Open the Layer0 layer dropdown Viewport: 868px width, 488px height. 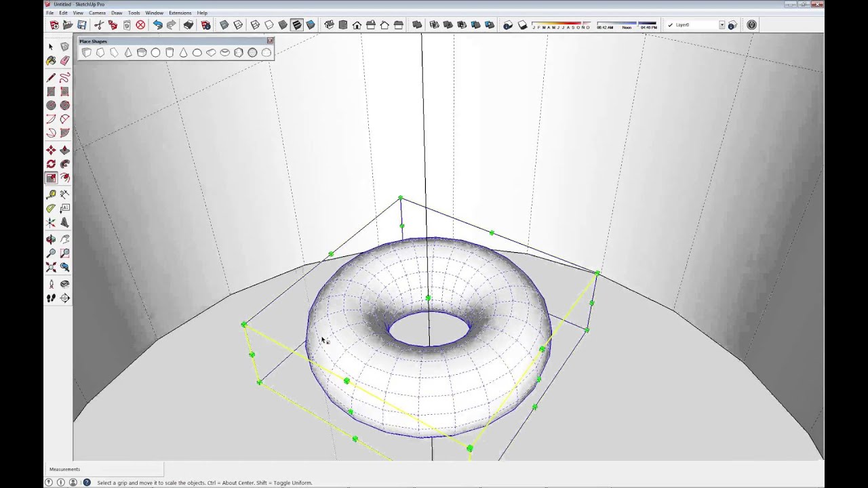pyautogui.click(x=722, y=25)
